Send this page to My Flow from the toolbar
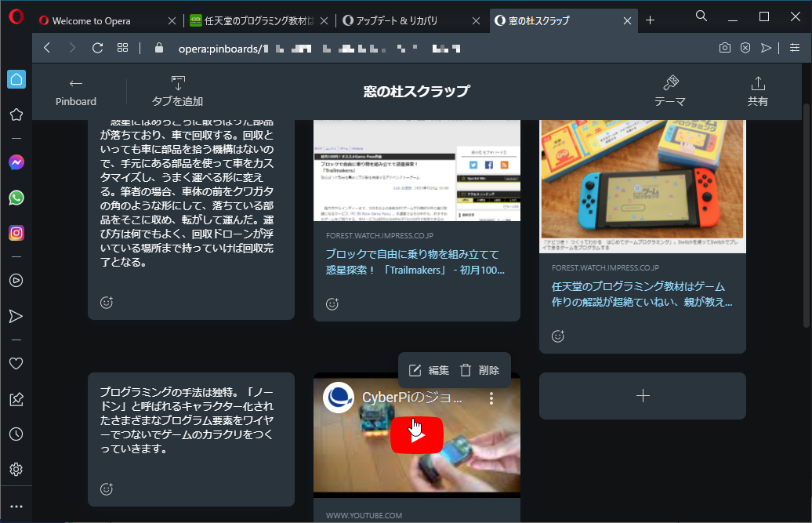The image size is (812, 523). 766,47
